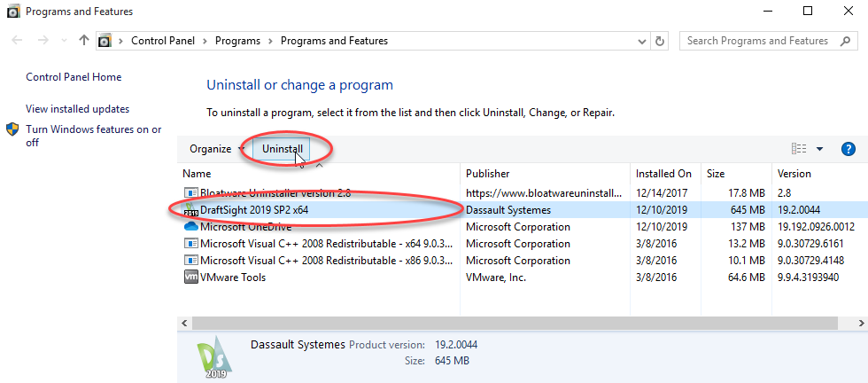The width and height of the screenshot is (868, 383).
Task: Go up one level with Up arrow
Action: (83, 40)
